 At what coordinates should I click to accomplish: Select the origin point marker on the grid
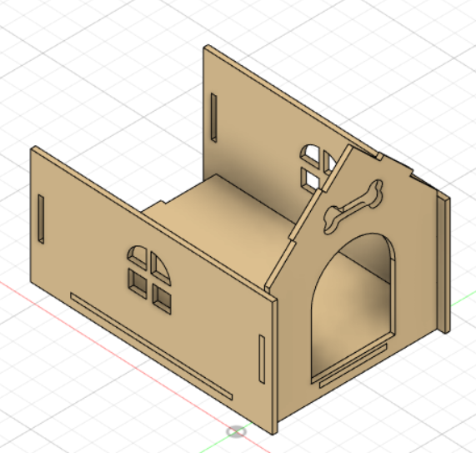[x=236, y=431]
